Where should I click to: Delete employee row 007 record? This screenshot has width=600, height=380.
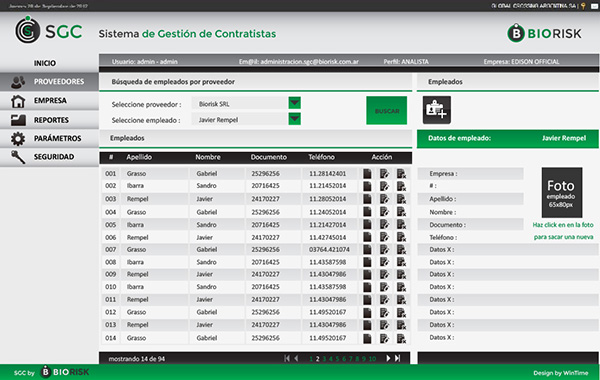[x=401, y=250]
